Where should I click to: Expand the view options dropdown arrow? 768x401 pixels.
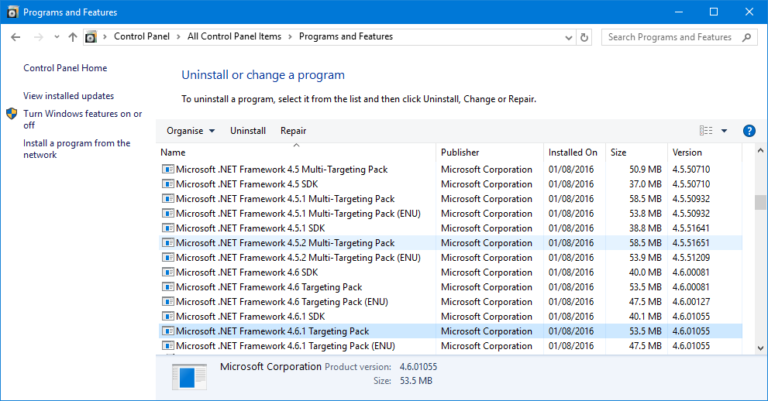[724, 131]
